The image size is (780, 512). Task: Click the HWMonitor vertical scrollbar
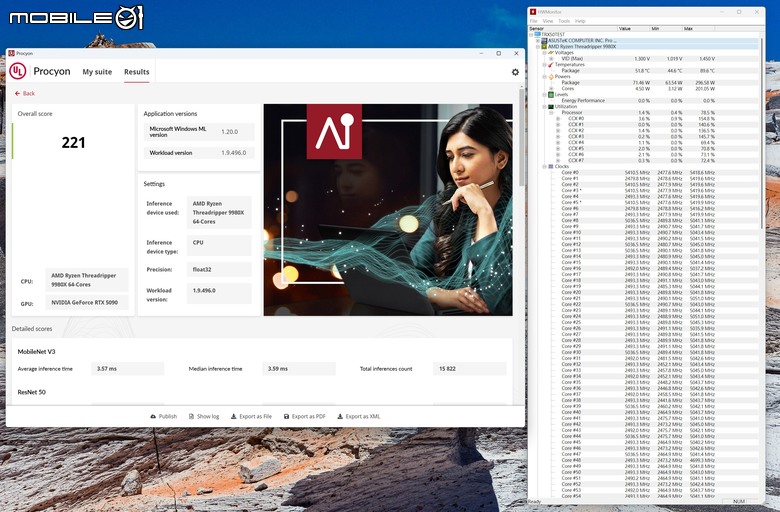(x=762, y=132)
